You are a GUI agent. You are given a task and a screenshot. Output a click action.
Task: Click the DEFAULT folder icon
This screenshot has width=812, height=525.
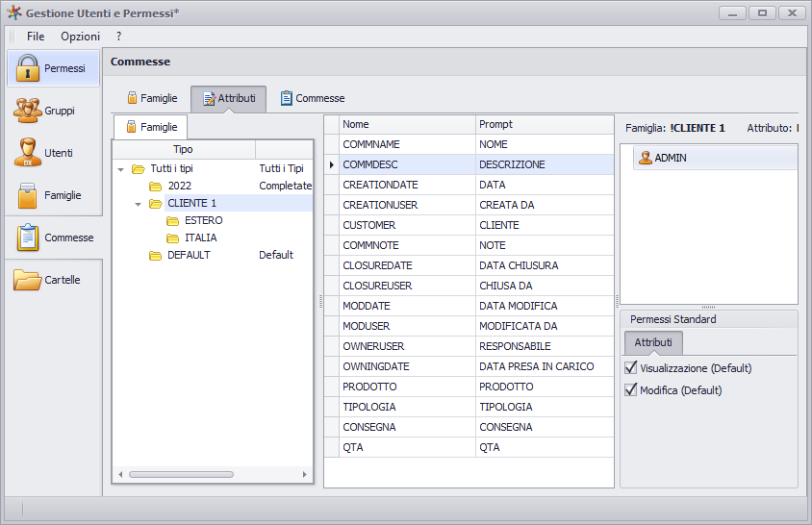[x=155, y=255]
